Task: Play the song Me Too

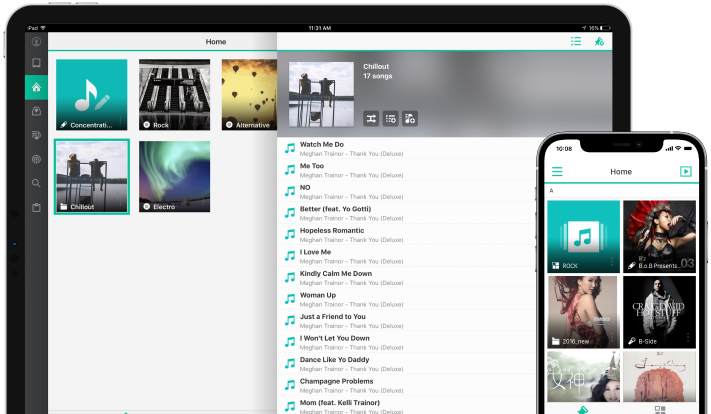Action: 407,170
